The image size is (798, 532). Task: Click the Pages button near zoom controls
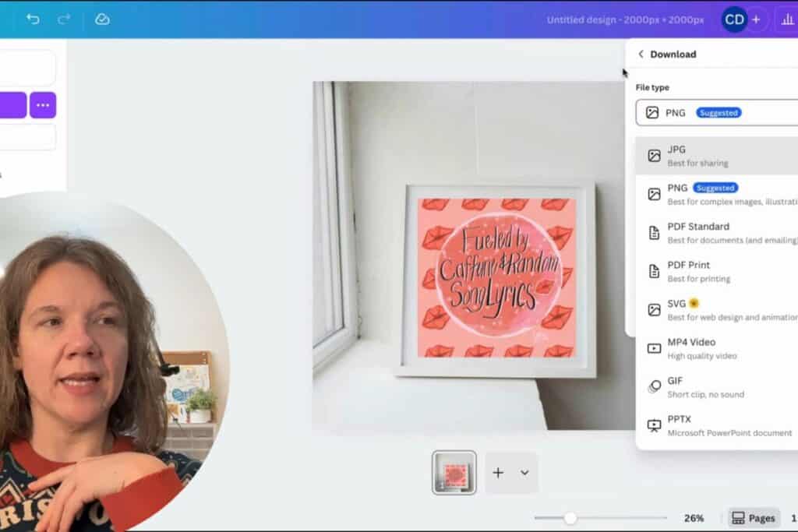(x=752, y=517)
